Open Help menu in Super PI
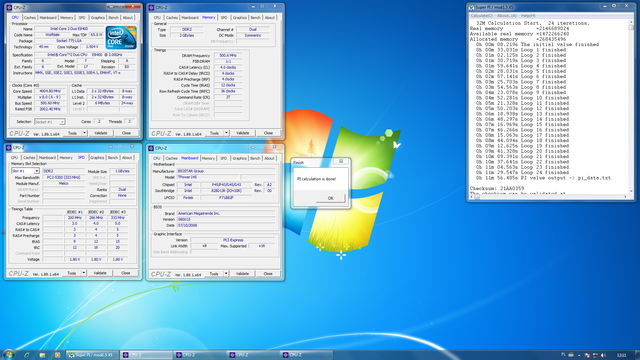This screenshot has height=360, width=640. [x=528, y=16]
